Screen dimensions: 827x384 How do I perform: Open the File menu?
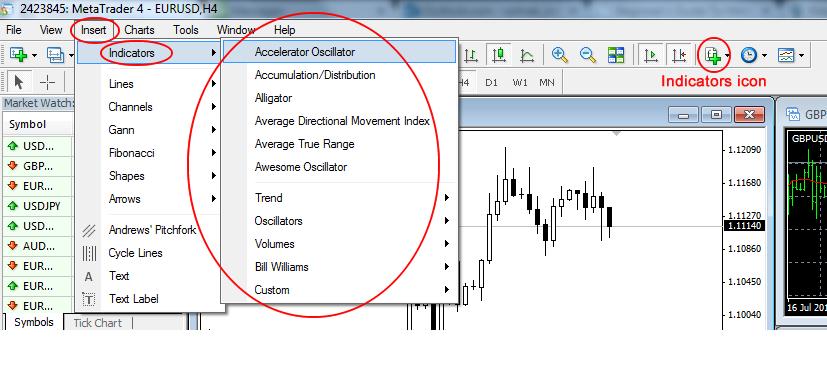14,30
